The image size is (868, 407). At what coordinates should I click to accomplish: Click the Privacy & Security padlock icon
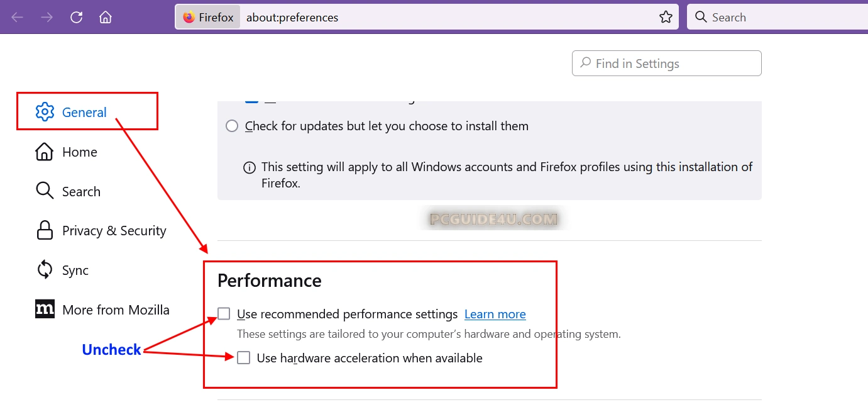45,231
